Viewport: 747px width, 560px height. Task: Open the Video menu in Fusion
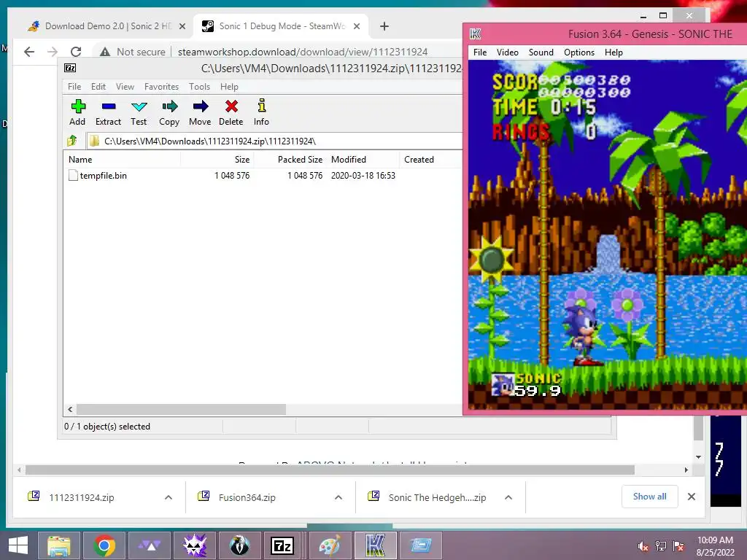click(508, 52)
